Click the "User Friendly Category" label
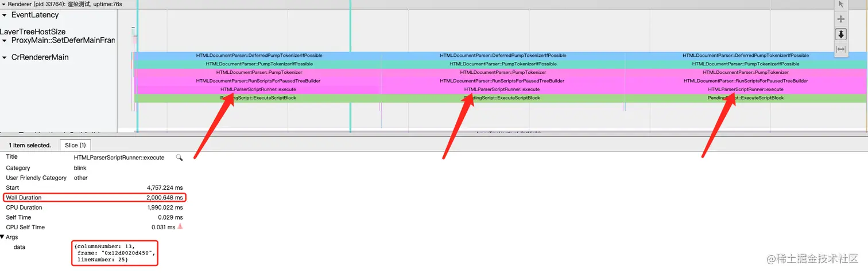Screen dimensions: 868x274 pyautogui.click(x=36, y=178)
